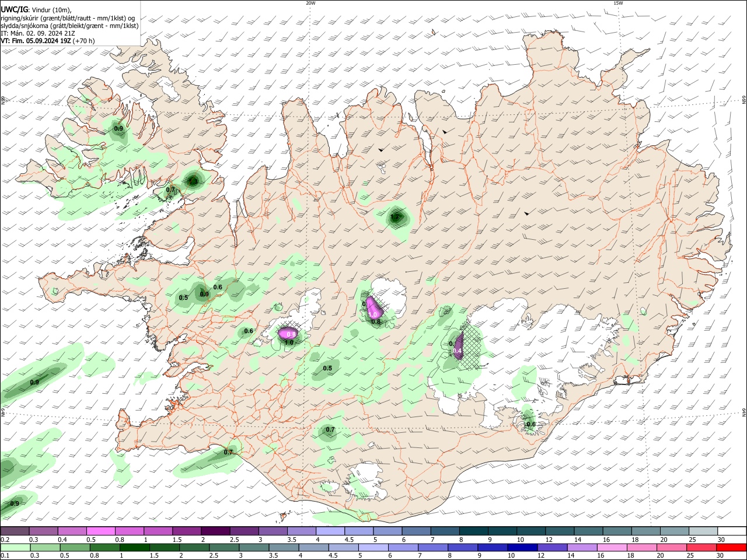This screenshot has width=747, height=560.
Task: Pick the rain-scale 0.5 medium green swatch
Action: point(75,547)
